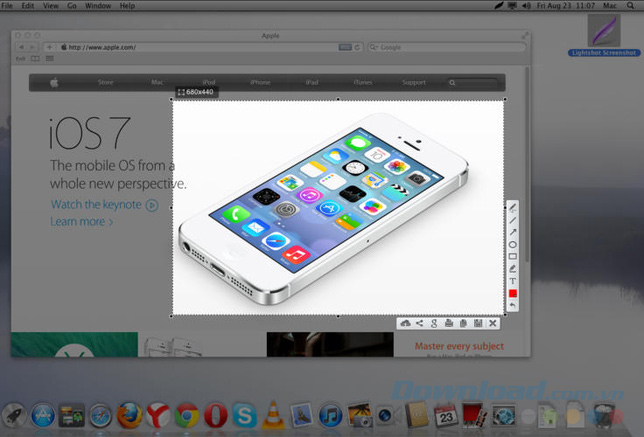
Task: Click Safari add bookmark plus button
Action: tap(49, 47)
